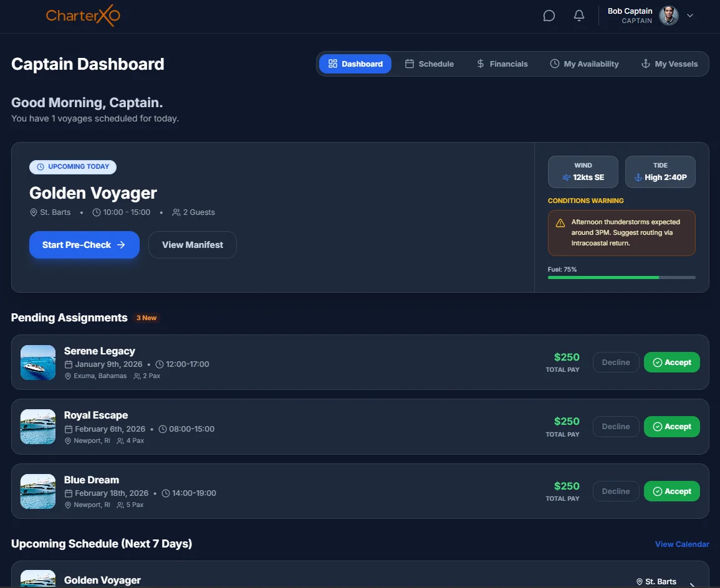Open the View Calendar link
The image size is (720, 588).
[x=682, y=544]
